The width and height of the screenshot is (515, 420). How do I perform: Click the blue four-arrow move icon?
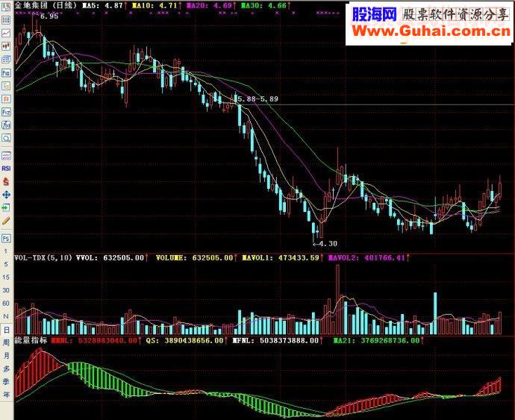(6, 195)
